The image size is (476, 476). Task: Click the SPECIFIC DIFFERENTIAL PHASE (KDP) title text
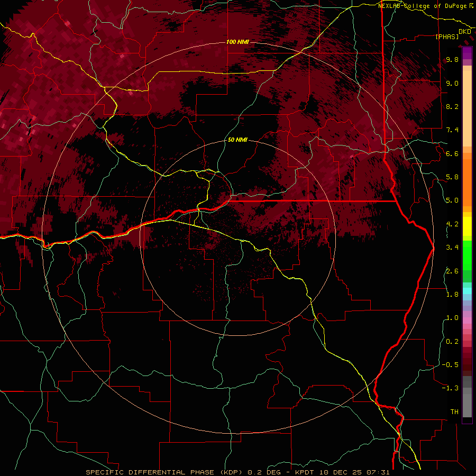coord(165,472)
